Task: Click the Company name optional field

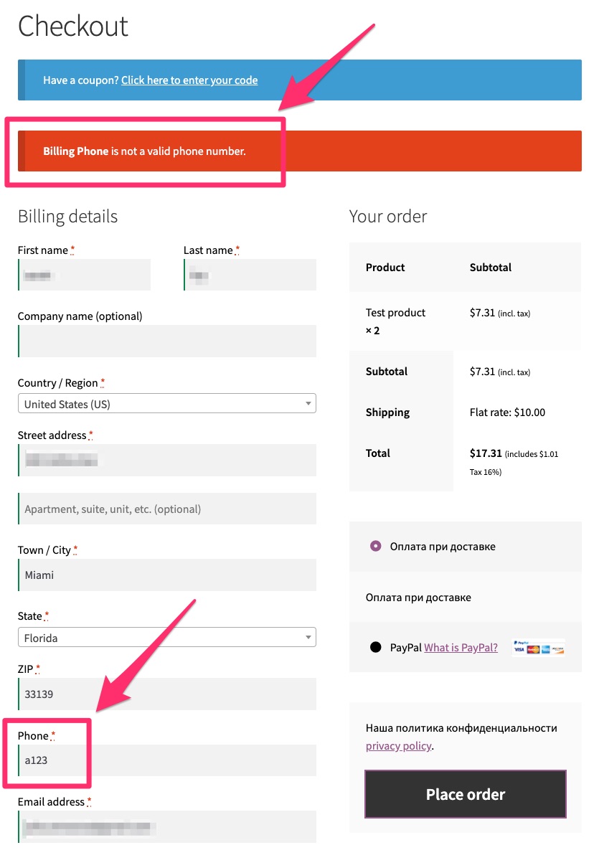Action: (166, 341)
